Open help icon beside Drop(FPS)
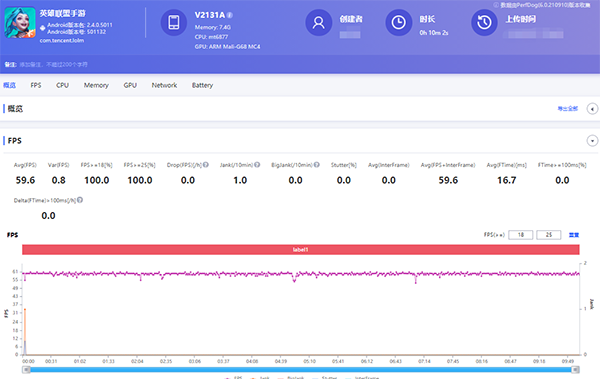 tap(206, 165)
